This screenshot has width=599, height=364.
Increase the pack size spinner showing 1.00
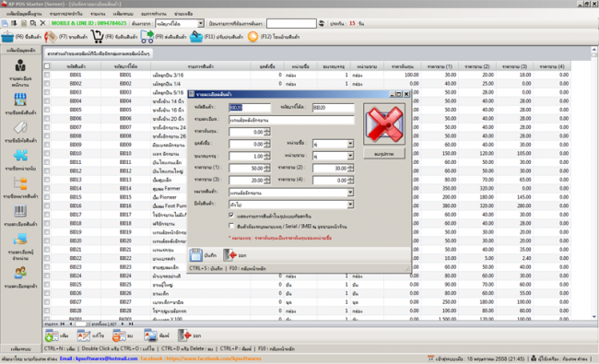[x=266, y=154]
